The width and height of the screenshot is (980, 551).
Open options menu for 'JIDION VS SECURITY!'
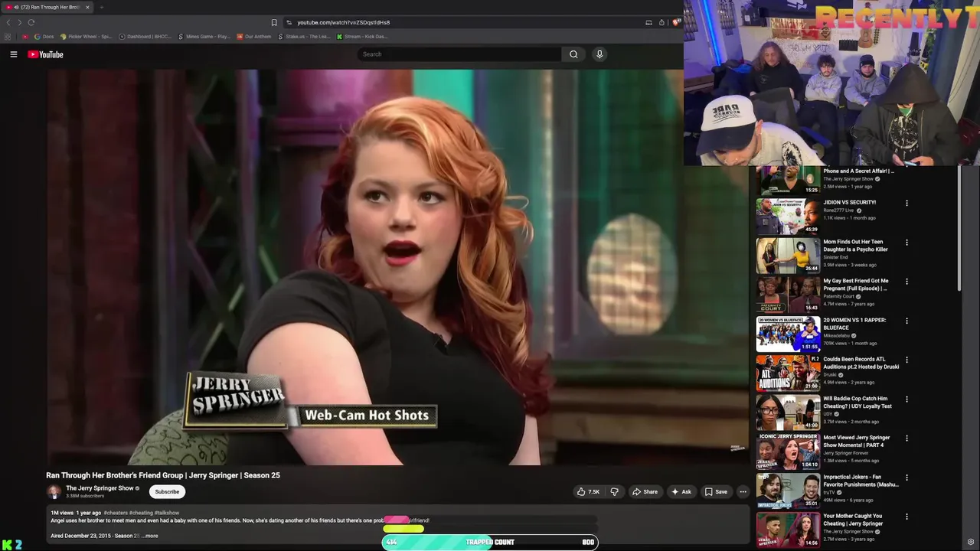906,204
